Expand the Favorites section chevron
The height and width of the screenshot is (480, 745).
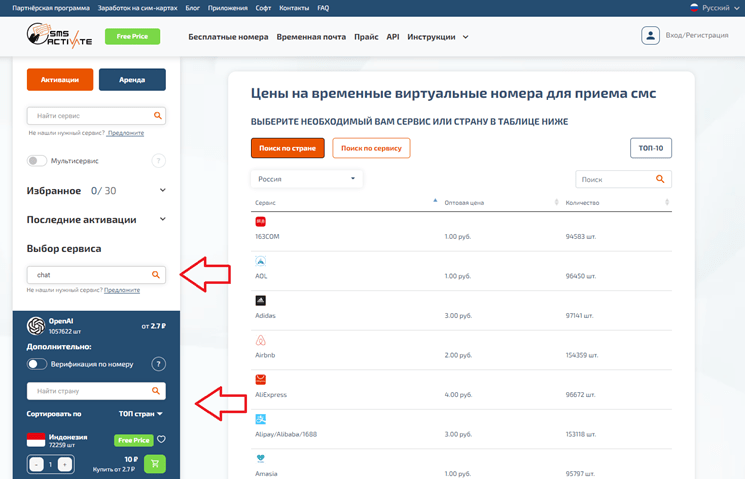pyautogui.click(x=162, y=190)
